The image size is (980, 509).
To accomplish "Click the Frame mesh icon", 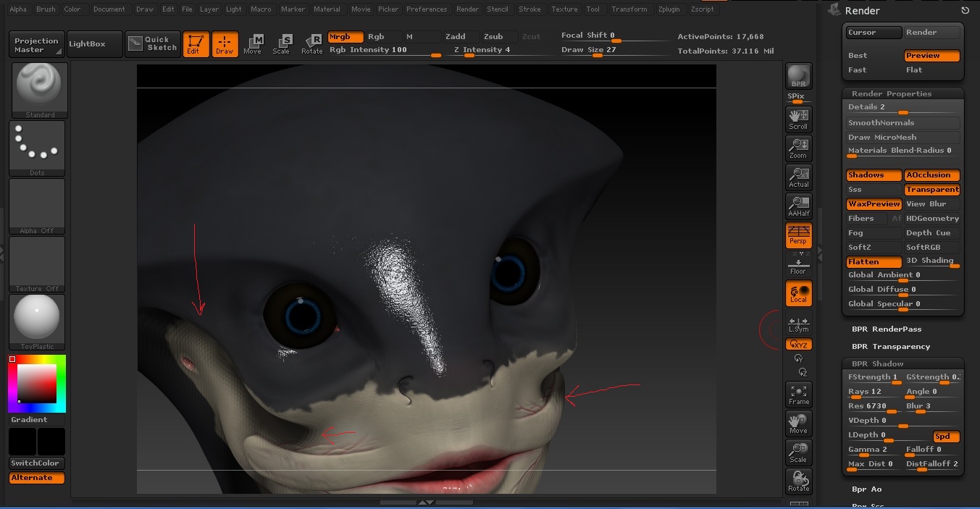I will [x=798, y=395].
